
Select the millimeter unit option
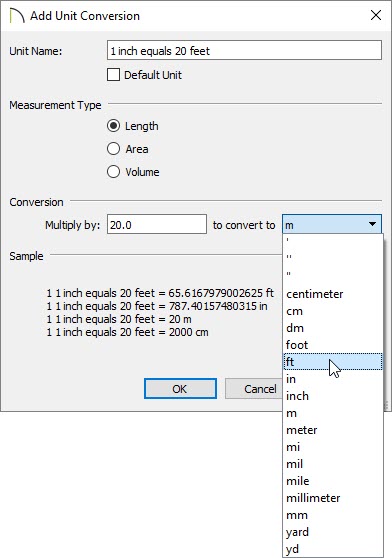333,498
